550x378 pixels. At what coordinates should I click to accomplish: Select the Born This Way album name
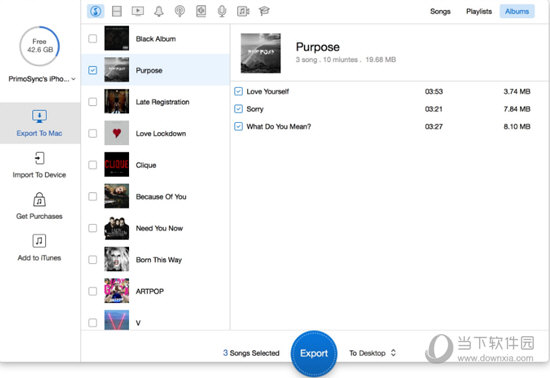point(159,260)
